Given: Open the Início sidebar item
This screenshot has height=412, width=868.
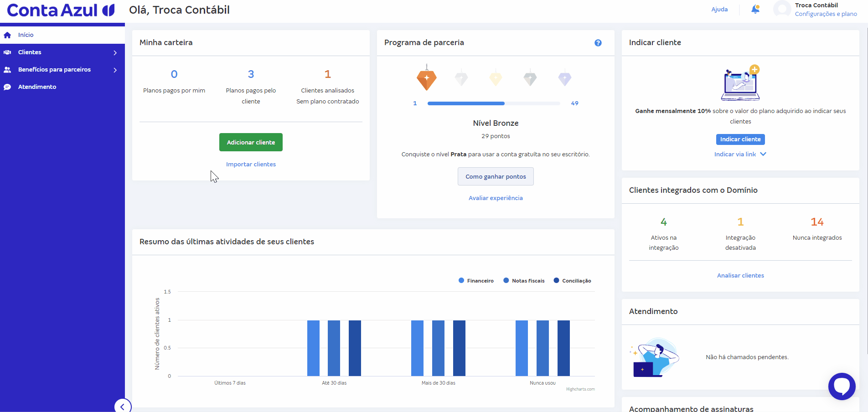Looking at the screenshot, I should (x=62, y=35).
